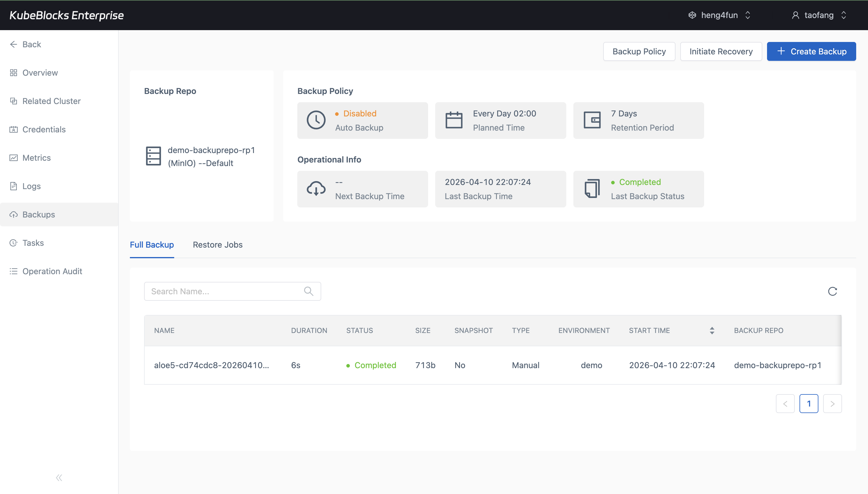The image size is (868, 494).
Task: Open backup aloe5-cd74cdc8-20260410...
Action: coord(211,365)
